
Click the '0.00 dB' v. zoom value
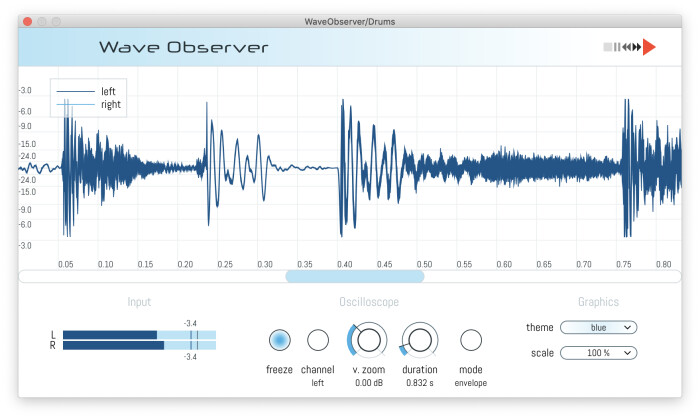pos(369,383)
